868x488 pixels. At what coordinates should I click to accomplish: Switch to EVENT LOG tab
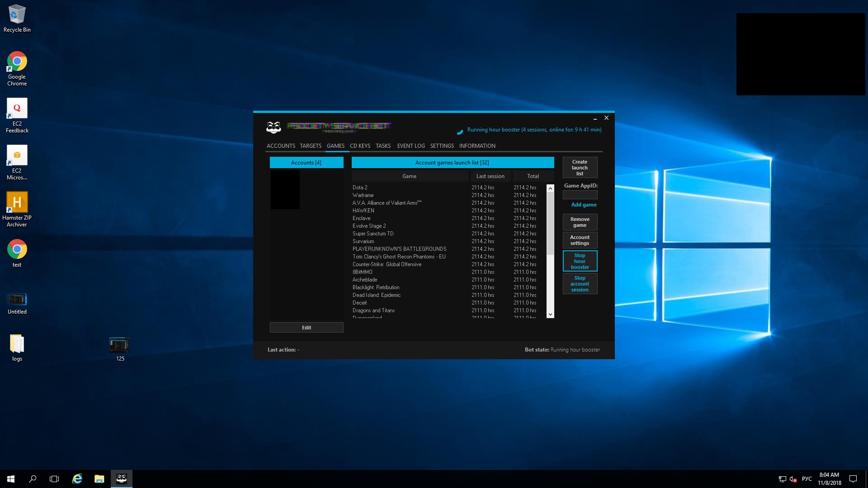[410, 146]
